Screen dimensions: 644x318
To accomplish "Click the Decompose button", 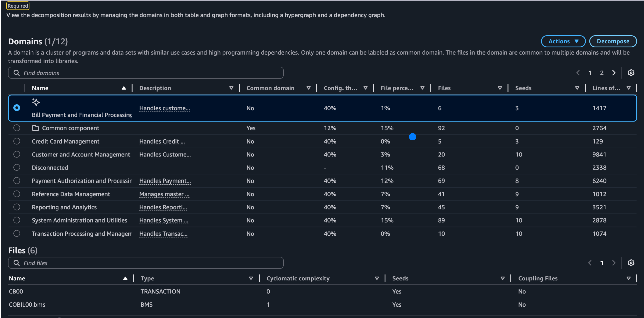I will click(613, 41).
